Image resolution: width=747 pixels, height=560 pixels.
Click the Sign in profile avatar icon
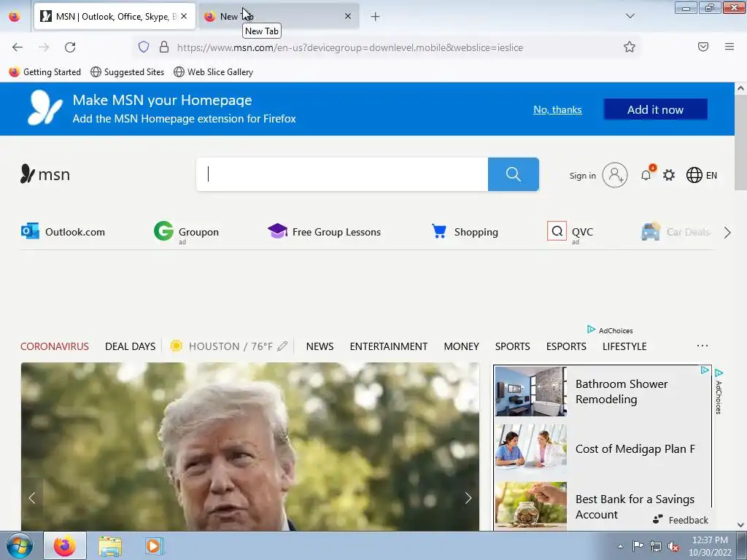[x=614, y=175]
